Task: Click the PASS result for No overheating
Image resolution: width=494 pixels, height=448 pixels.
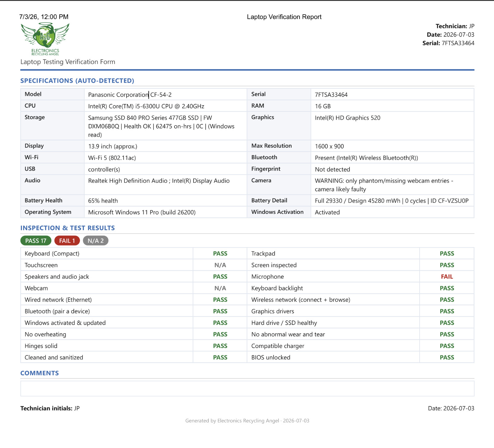Action: (x=220, y=334)
